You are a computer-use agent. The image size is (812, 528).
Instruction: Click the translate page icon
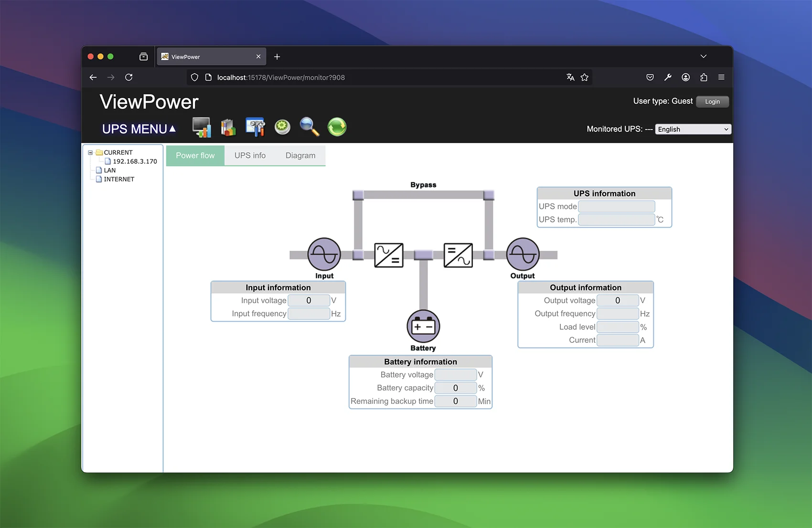(570, 77)
